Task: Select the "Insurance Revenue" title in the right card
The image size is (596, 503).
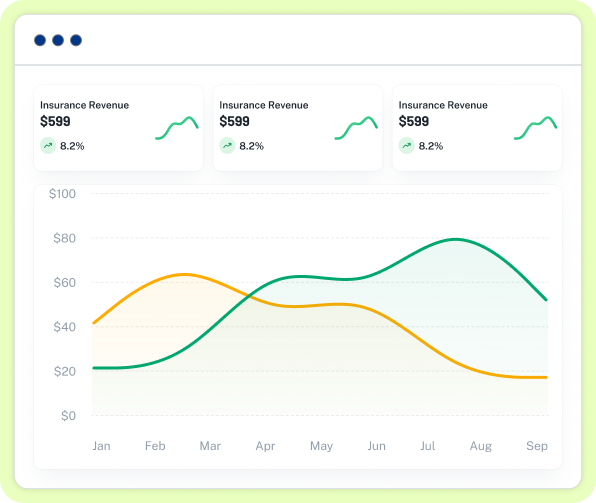Action: coord(443,105)
